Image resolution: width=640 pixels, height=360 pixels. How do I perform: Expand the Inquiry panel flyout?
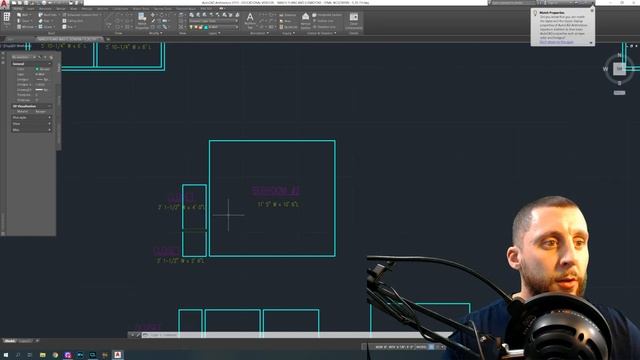coord(288,33)
